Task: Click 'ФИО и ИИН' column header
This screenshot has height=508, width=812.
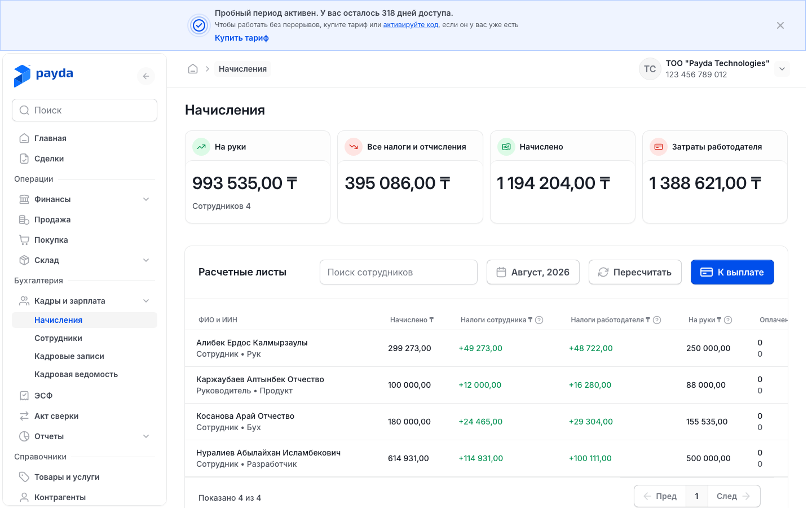Action: 218,320
